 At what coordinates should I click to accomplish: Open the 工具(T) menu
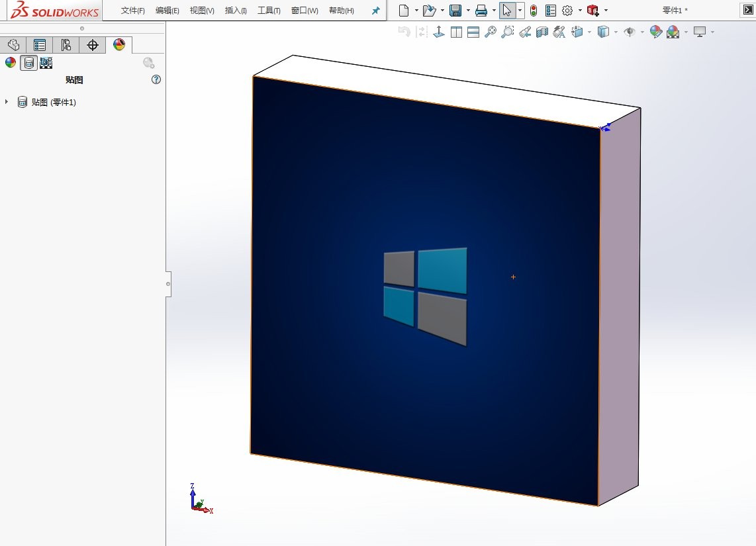(269, 11)
